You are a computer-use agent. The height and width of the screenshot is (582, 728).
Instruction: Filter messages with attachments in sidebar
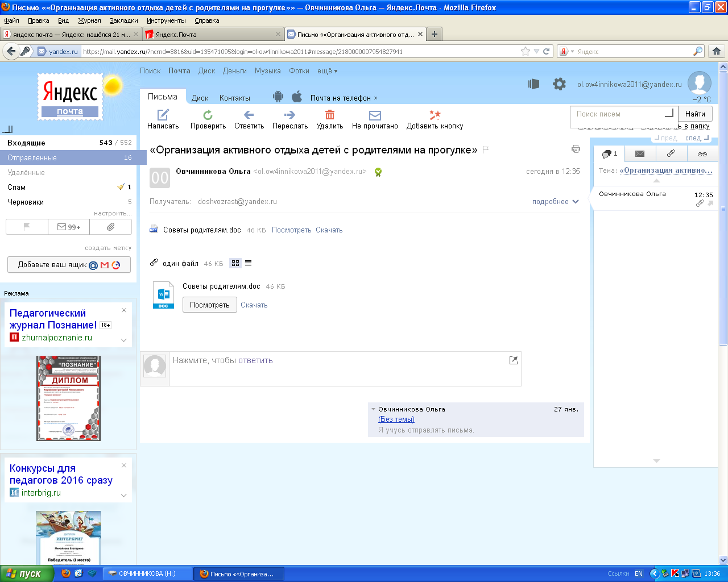[111, 227]
